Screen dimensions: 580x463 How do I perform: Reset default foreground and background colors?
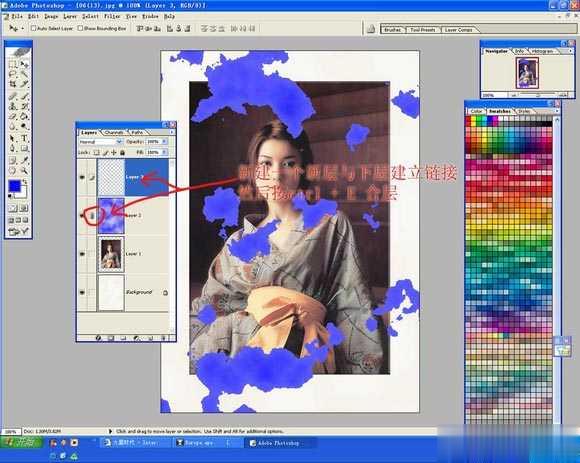pyautogui.click(x=10, y=196)
